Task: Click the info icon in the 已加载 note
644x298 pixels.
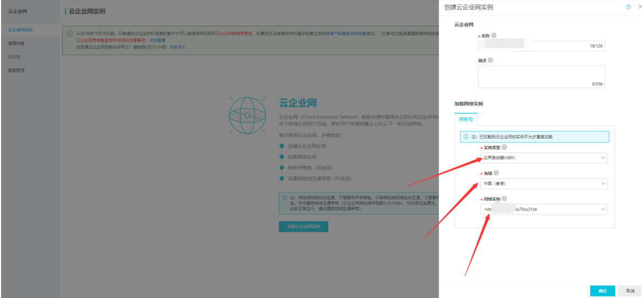Action: point(466,137)
